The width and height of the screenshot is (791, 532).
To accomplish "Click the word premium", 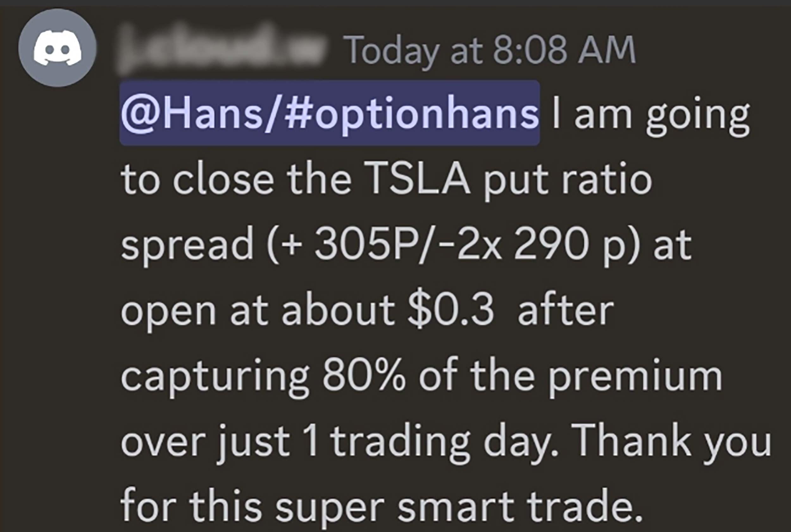I will point(635,379).
